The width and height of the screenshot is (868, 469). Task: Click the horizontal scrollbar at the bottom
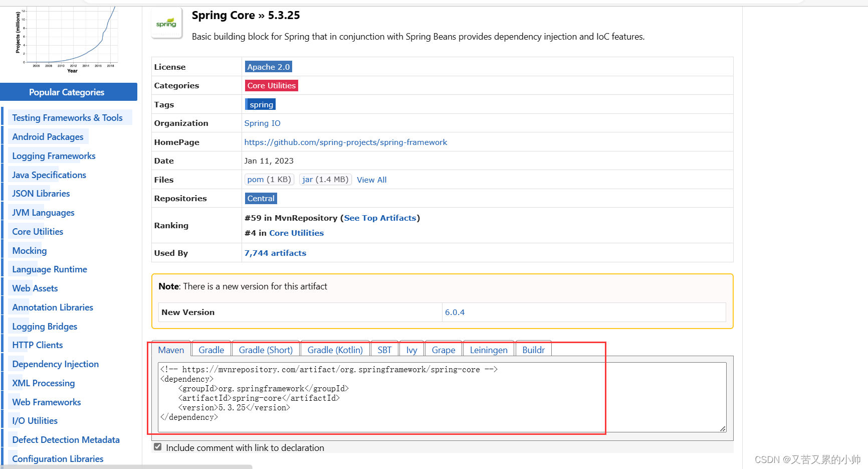point(126,466)
